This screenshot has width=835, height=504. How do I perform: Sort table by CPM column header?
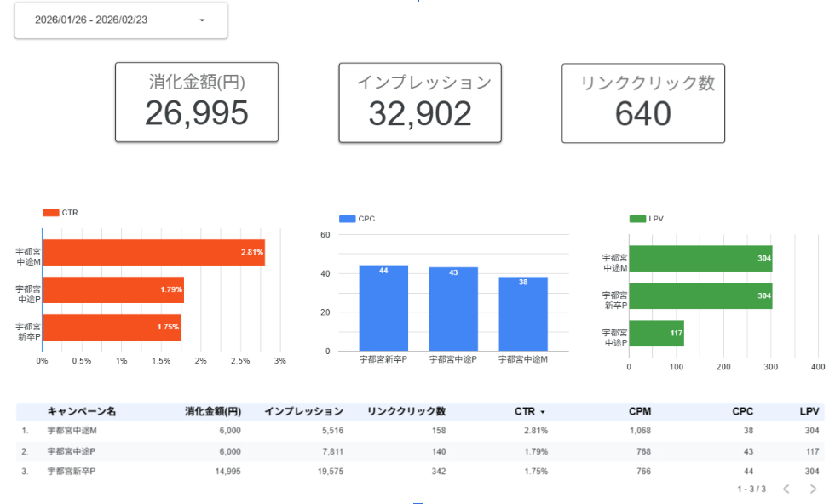[x=640, y=411]
